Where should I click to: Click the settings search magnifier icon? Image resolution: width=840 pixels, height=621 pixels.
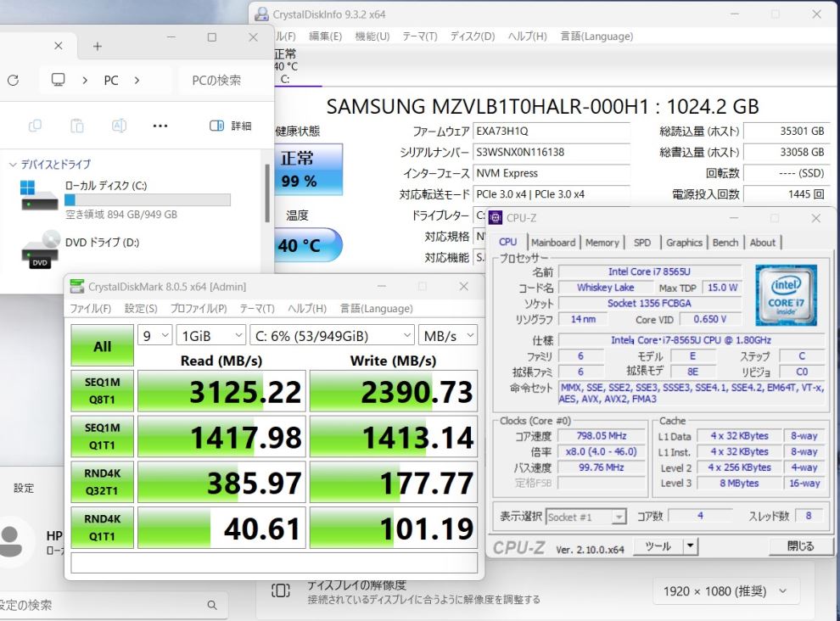212,605
